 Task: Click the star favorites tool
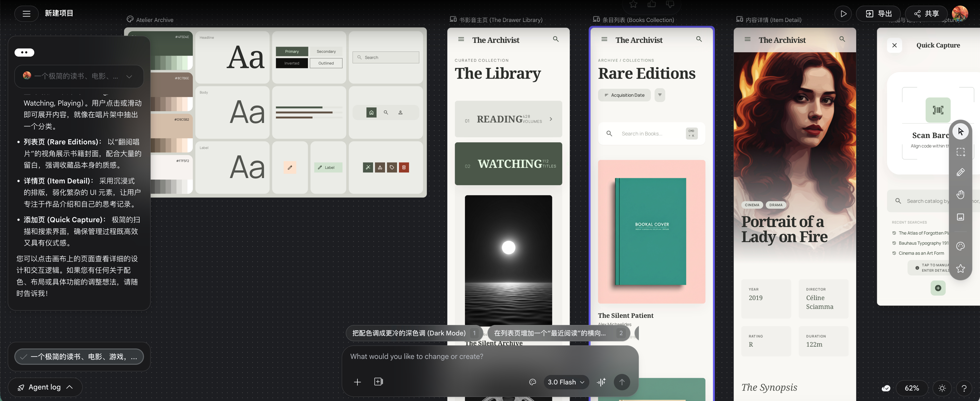[960, 268]
